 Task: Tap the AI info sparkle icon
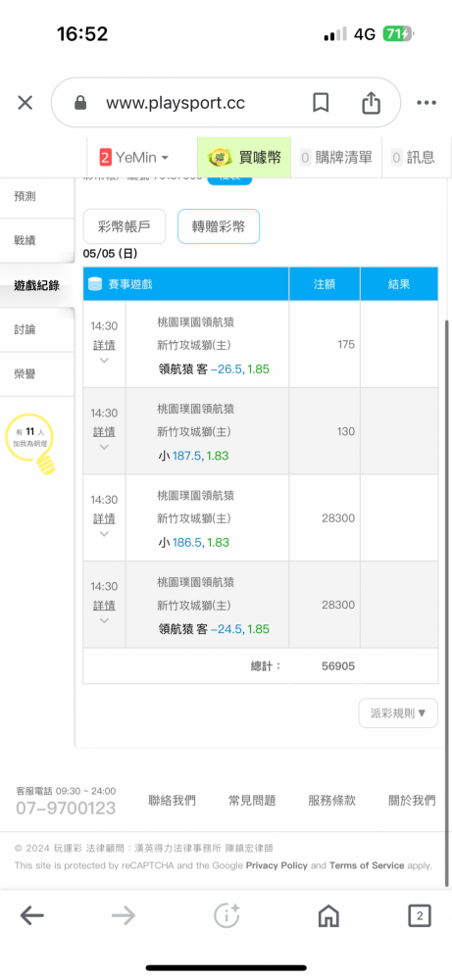tap(226, 915)
